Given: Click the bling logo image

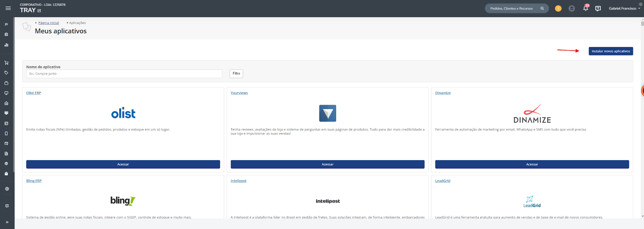Looking at the screenshot, I should [x=123, y=201].
